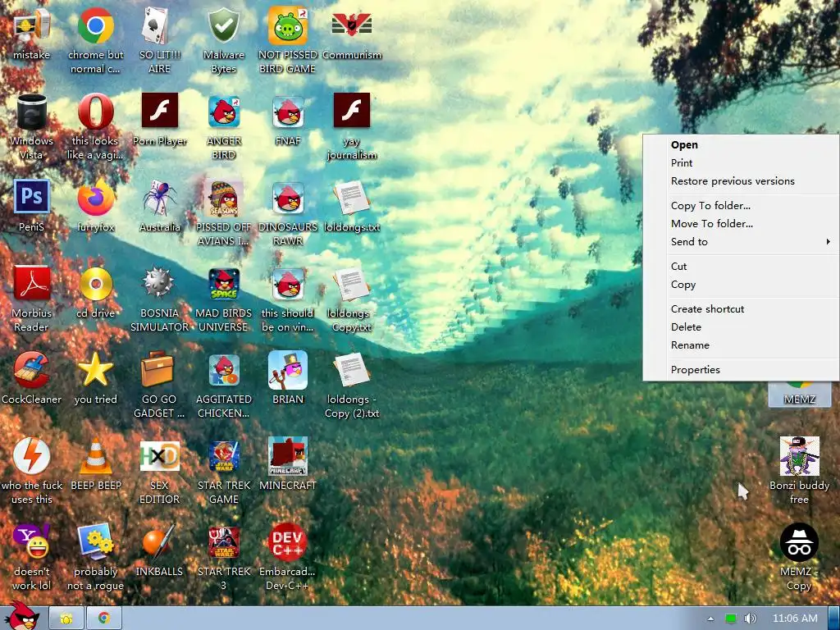Viewport: 840px width, 630px height.
Task: Select the 'GO GO GADGET' briefcase icon
Action: tap(159, 385)
